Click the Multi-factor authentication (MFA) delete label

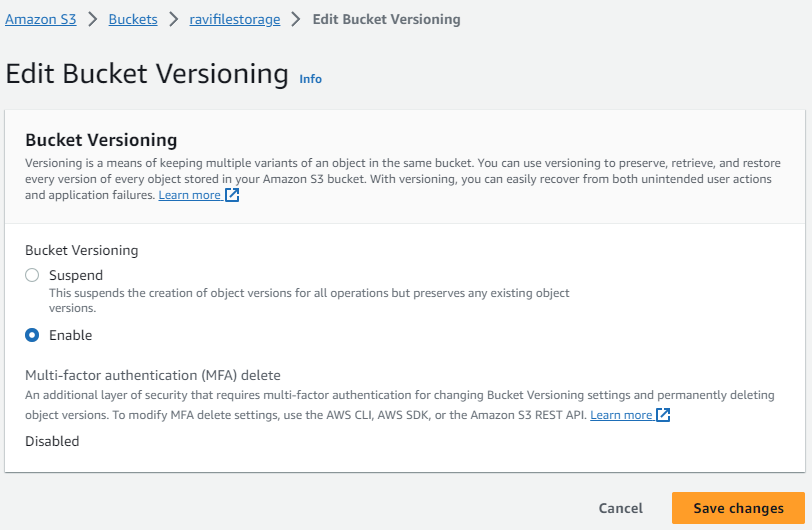point(153,375)
